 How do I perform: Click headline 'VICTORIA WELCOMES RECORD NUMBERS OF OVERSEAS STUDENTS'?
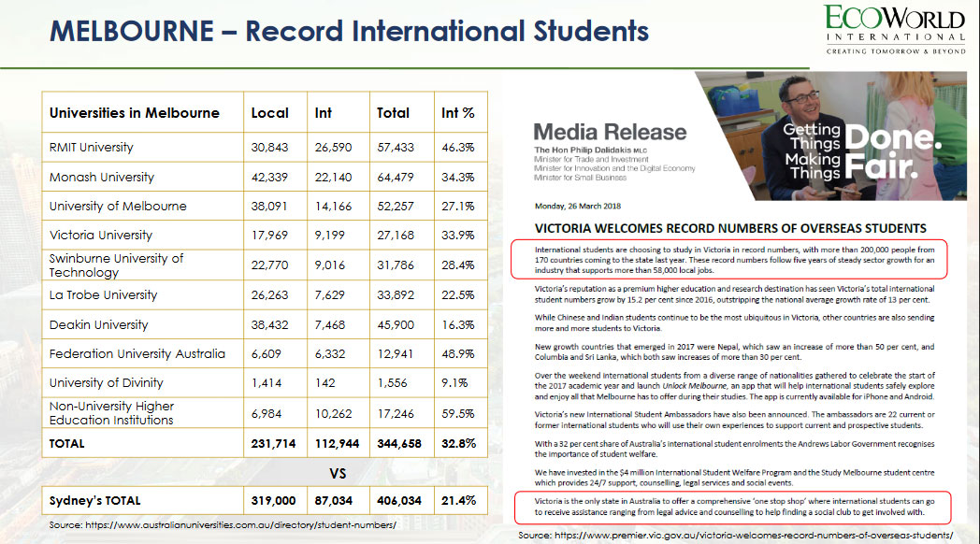click(x=730, y=229)
